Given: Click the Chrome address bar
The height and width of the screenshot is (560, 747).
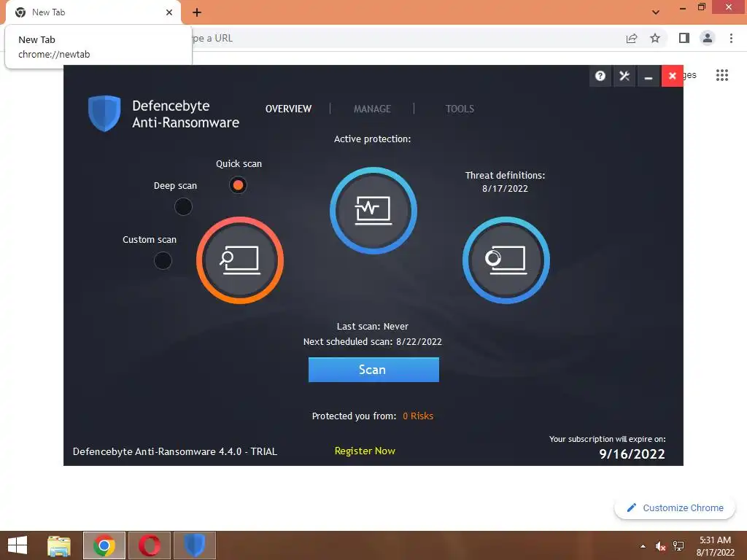Looking at the screenshot, I should [405, 38].
